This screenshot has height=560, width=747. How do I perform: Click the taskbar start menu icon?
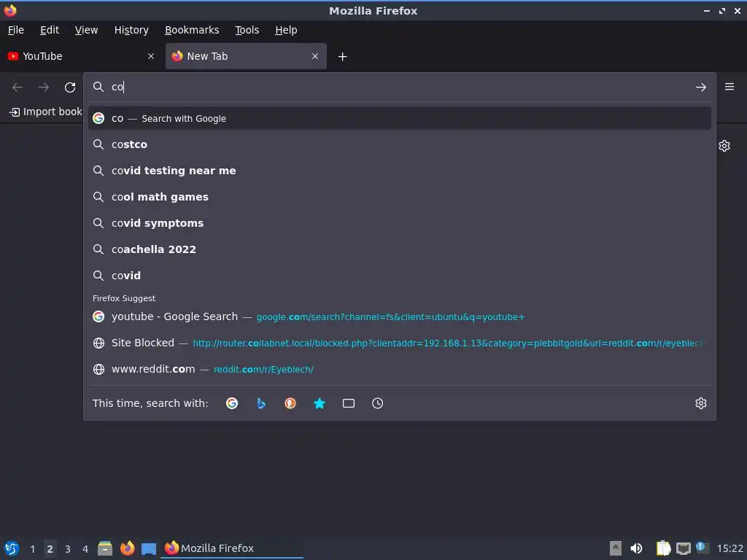12,548
